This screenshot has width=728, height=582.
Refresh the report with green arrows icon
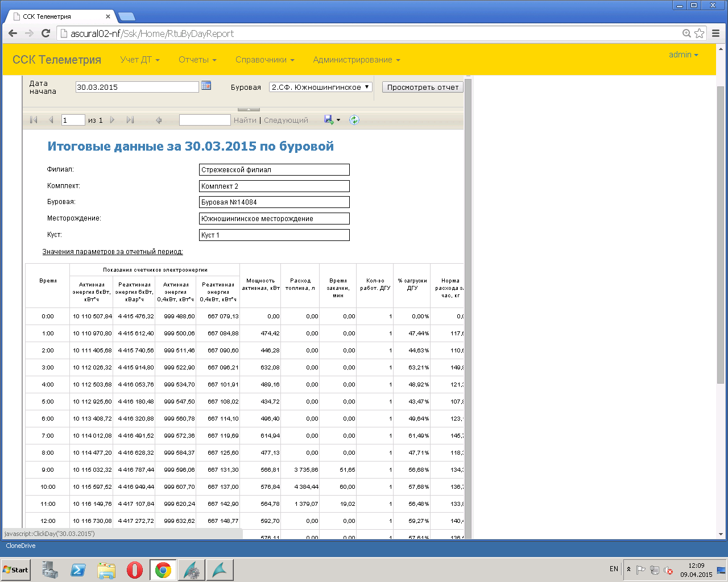click(354, 120)
